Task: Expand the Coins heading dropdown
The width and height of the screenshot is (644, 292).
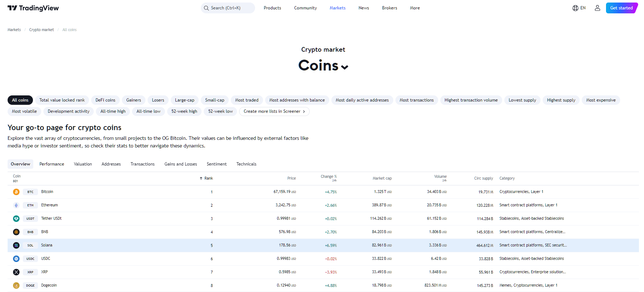Action: tap(345, 67)
